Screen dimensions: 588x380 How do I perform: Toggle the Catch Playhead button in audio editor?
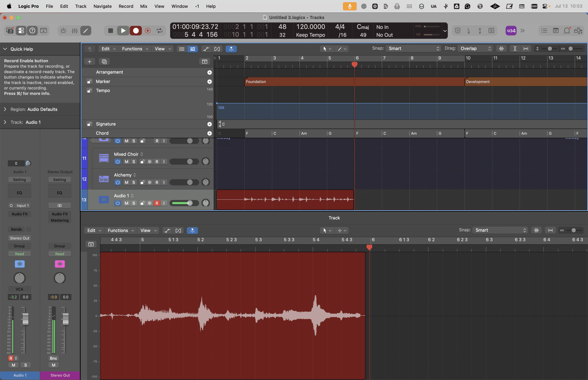point(192,231)
